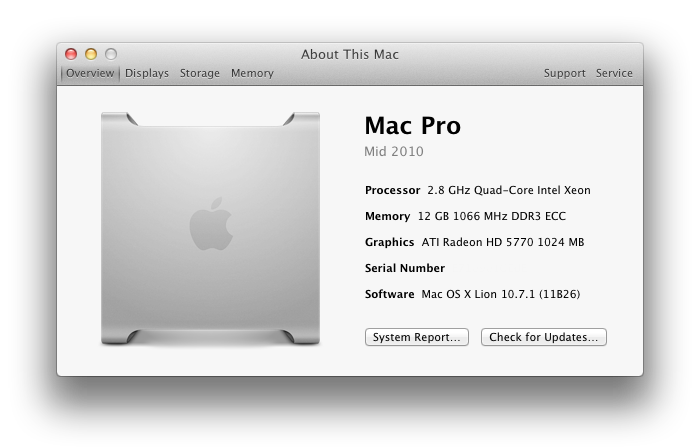Click 'Mac OS X Lion 10.7.1 (11B26)' text
This screenshot has height=447, width=700.
pyautogui.click(x=500, y=294)
